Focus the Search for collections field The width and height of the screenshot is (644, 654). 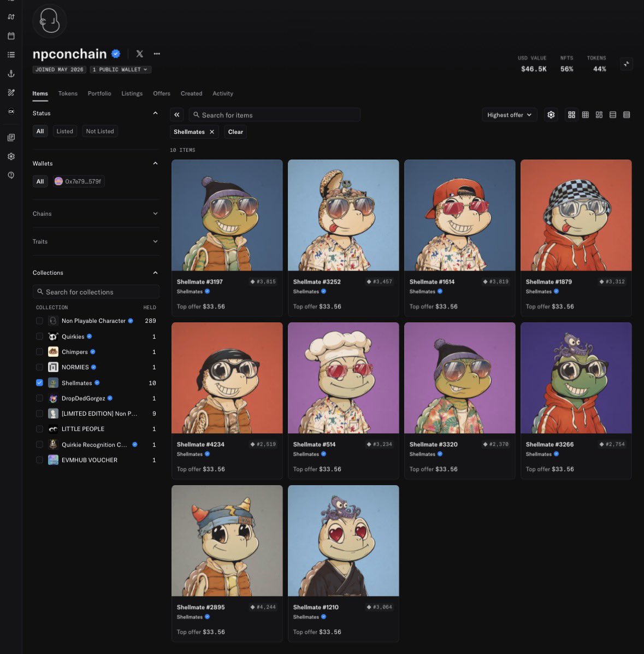[x=96, y=292]
